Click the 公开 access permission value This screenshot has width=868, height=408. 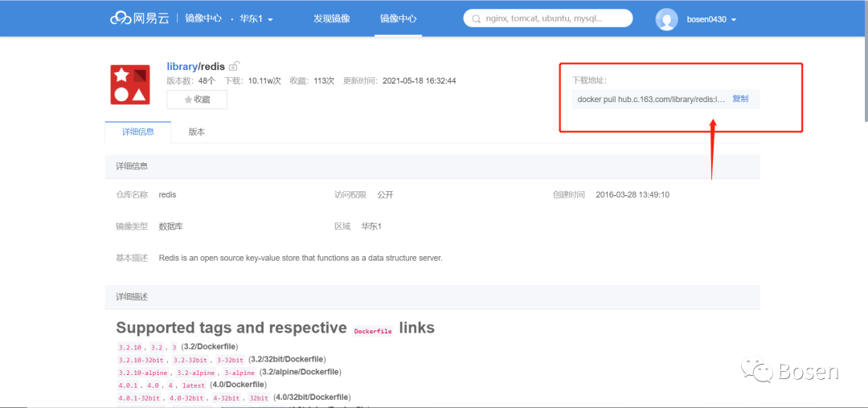point(385,194)
